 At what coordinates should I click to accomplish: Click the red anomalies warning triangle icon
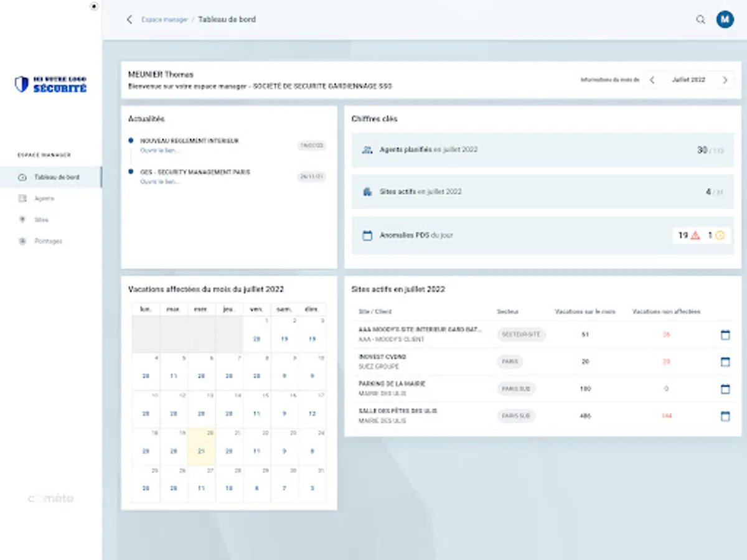pyautogui.click(x=695, y=235)
